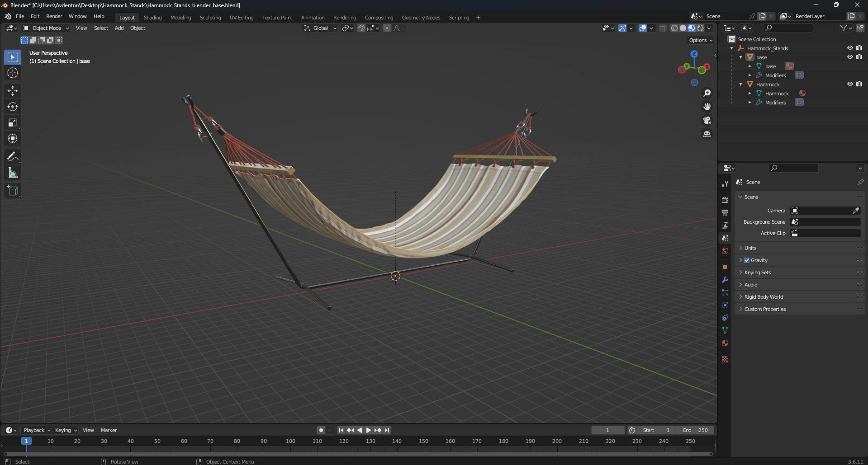Image resolution: width=868 pixels, height=465 pixels.
Task: Open the Object Data mesh properties tab
Action: (x=725, y=330)
